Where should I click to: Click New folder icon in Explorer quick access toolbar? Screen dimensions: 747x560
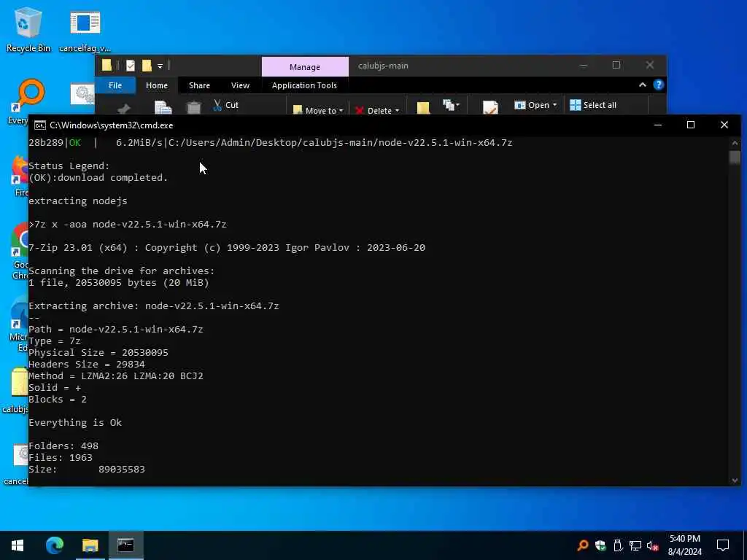147,66
